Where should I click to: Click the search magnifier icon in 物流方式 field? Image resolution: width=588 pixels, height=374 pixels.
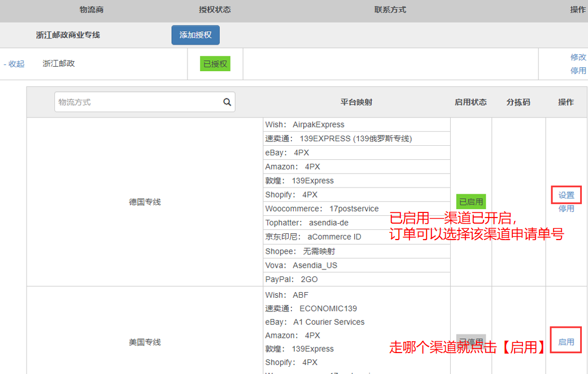[227, 102]
